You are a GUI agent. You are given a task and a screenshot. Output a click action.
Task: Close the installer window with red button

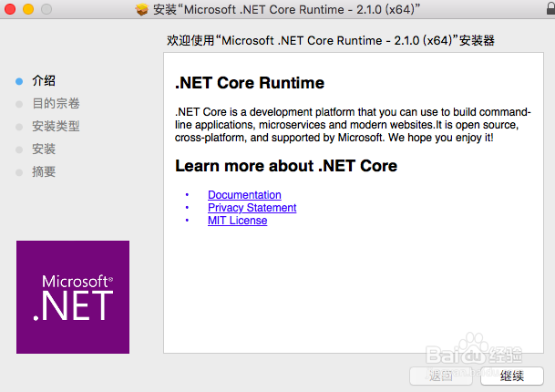tap(10, 9)
